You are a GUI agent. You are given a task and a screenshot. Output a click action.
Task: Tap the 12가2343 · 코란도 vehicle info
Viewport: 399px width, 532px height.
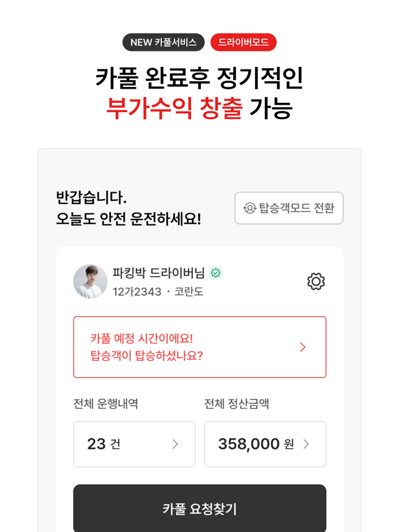coord(158,291)
